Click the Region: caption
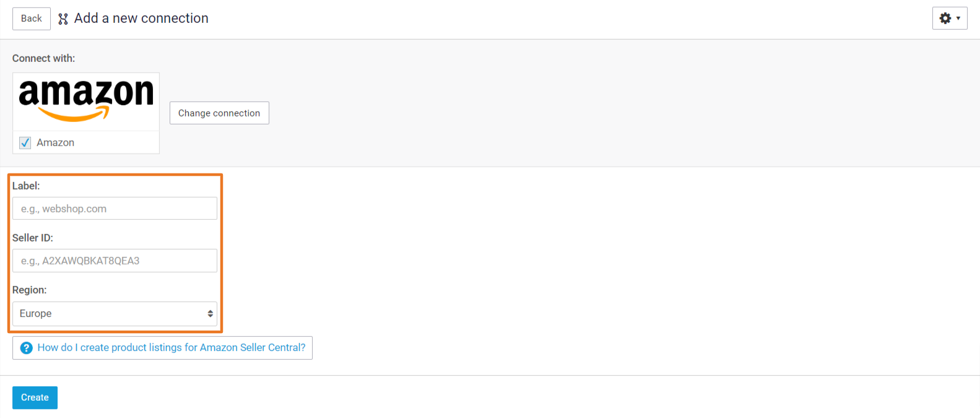Image resolution: width=980 pixels, height=418 pixels. pyautogui.click(x=30, y=290)
